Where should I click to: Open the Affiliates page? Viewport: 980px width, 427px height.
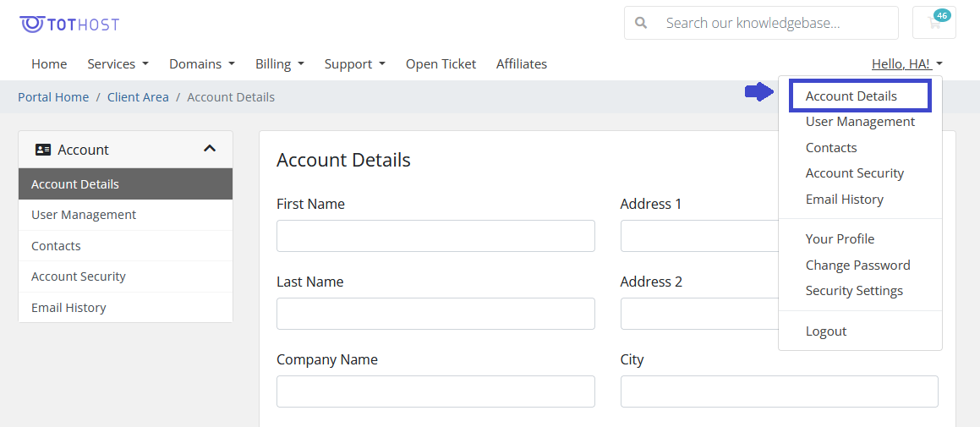point(521,63)
